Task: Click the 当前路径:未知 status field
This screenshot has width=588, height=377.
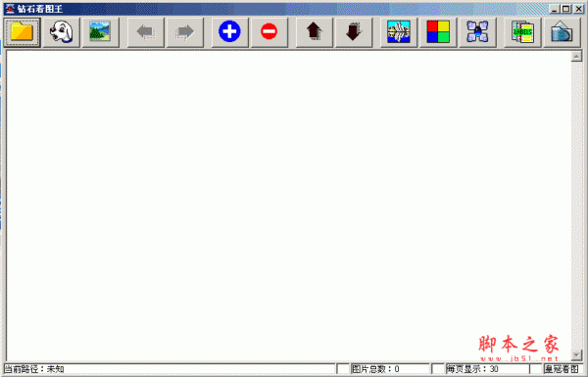Action: [x=170, y=369]
